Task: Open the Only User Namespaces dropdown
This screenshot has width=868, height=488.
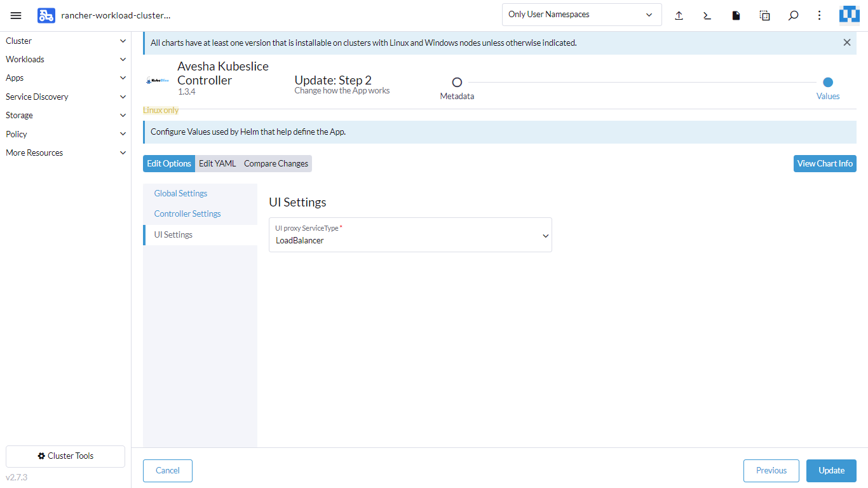Action: tap(581, 15)
